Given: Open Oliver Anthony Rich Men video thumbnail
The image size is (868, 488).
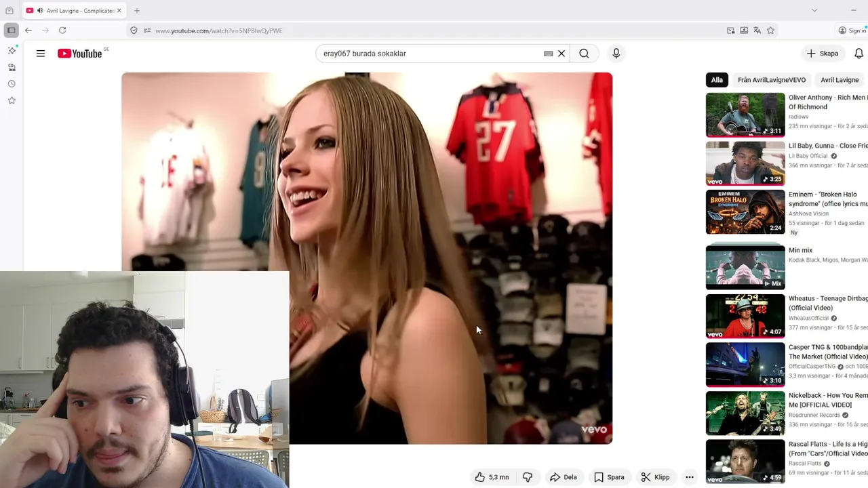Looking at the screenshot, I should (x=745, y=115).
